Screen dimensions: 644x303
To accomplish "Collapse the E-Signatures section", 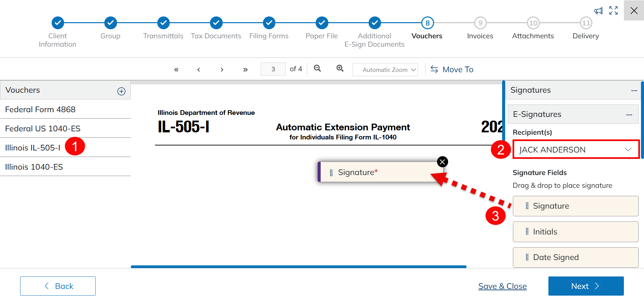I will (x=629, y=115).
